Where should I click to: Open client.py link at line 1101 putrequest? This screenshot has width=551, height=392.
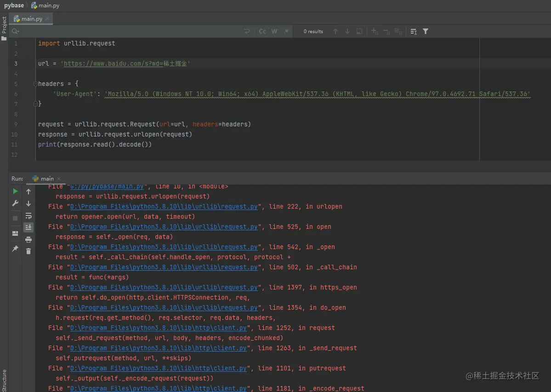coord(159,368)
